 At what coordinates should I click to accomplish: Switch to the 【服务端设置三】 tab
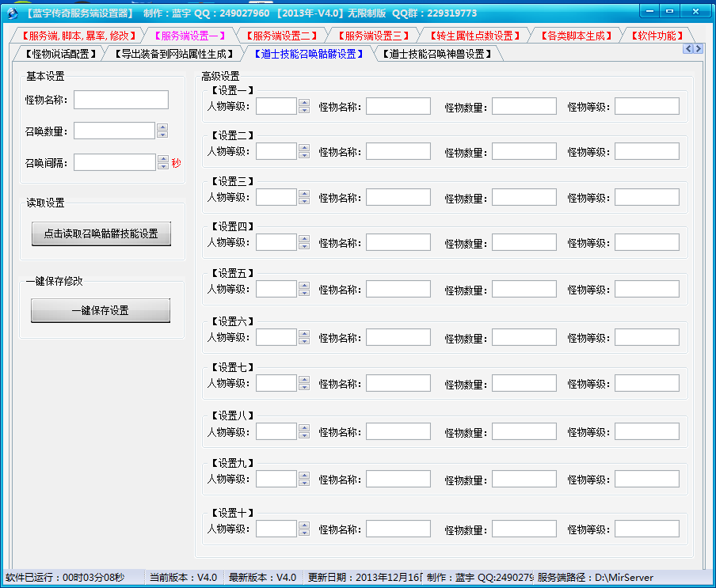[374, 36]
